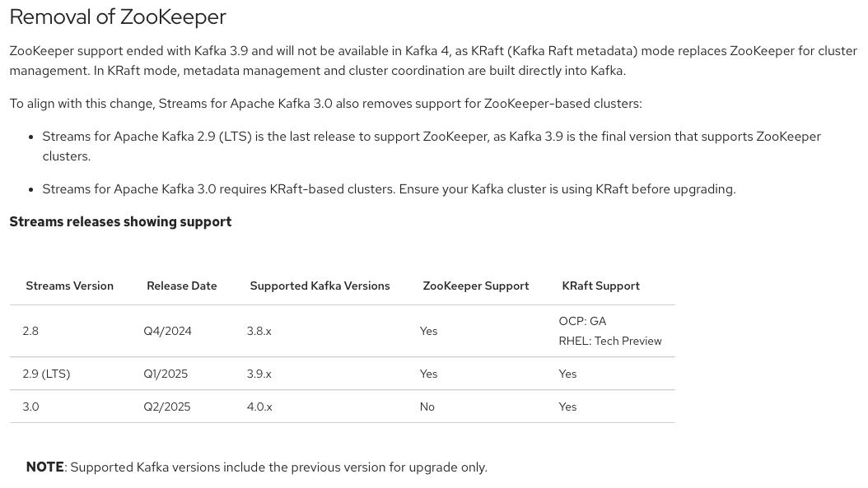Click the 'Removal of ZooKeeper' heading
868x488 pixels.
click(x=118, y=17)
